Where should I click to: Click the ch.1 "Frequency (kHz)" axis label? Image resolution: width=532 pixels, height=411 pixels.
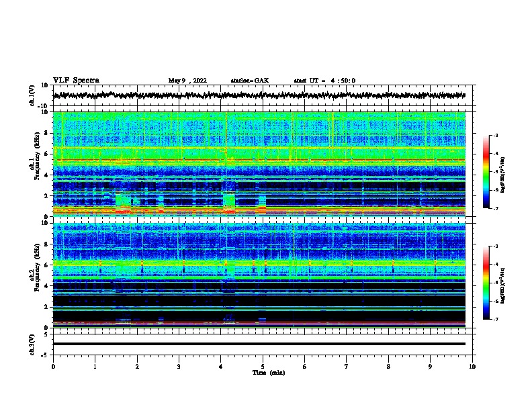pos(37,156)
